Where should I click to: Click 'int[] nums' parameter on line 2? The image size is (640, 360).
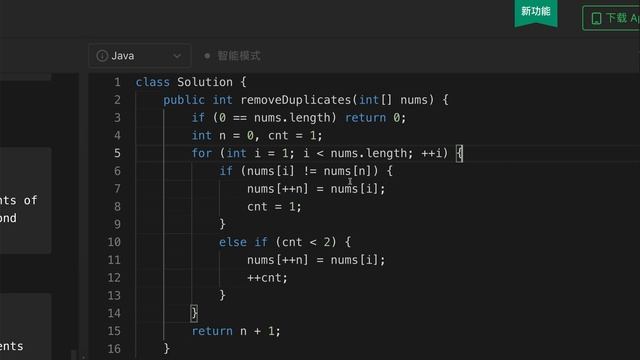(393, 100)
